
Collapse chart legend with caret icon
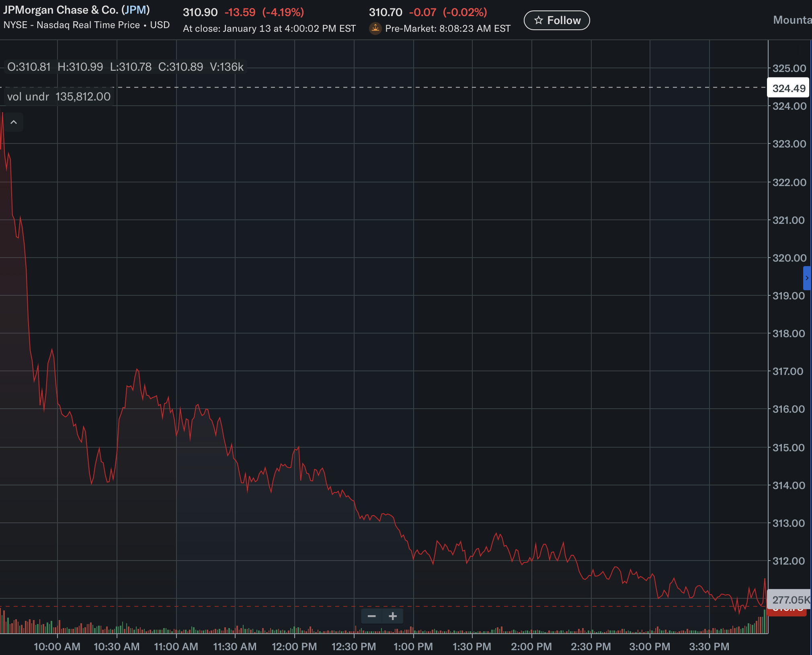pos(14,122)
